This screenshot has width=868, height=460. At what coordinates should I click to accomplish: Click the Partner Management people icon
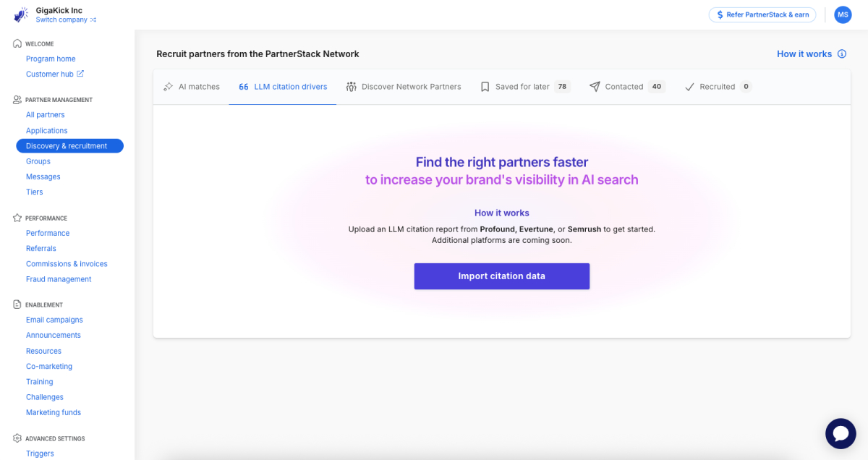point(17,100)
